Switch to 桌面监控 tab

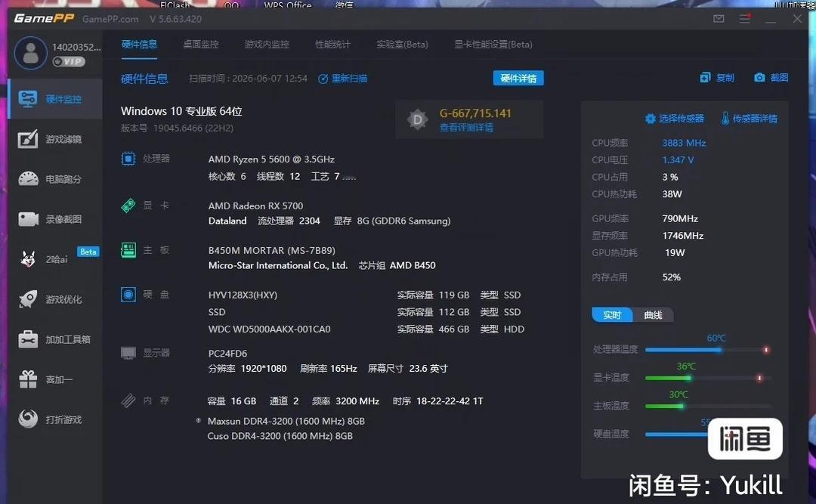click(x=201, y=45)
